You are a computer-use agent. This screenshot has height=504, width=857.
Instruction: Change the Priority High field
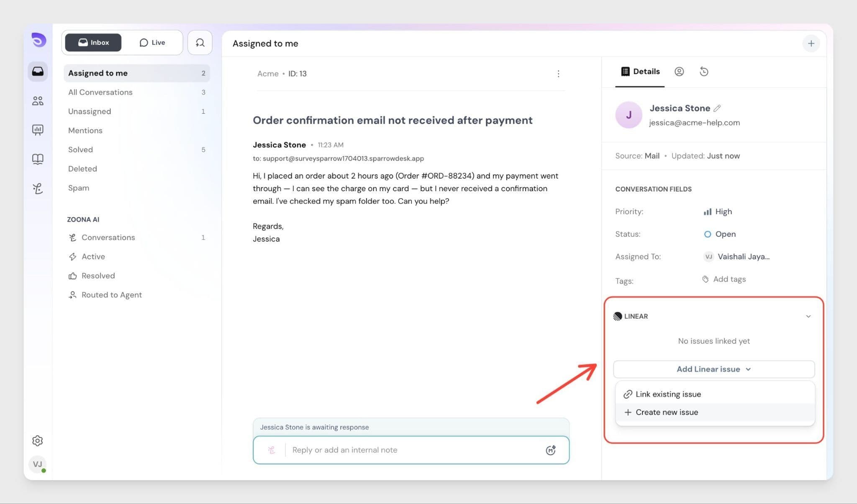(718, 212)
